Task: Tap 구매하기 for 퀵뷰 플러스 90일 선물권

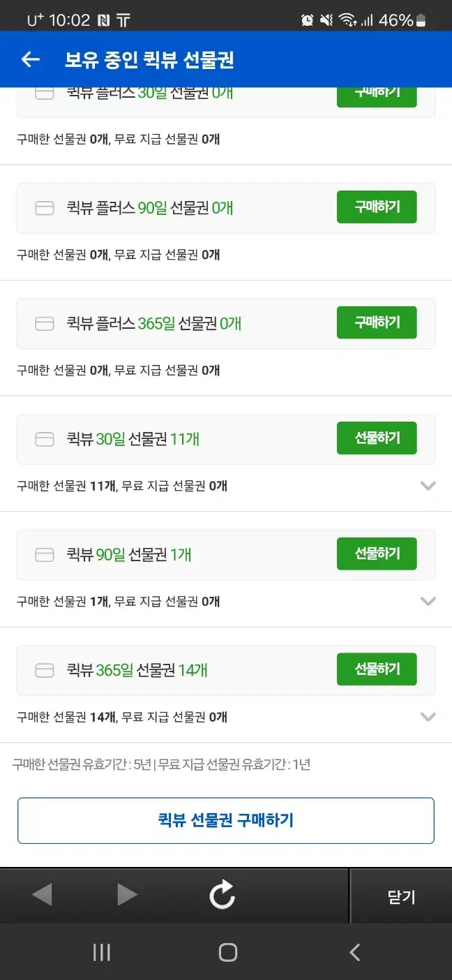Action: click(x=377, y=207)
